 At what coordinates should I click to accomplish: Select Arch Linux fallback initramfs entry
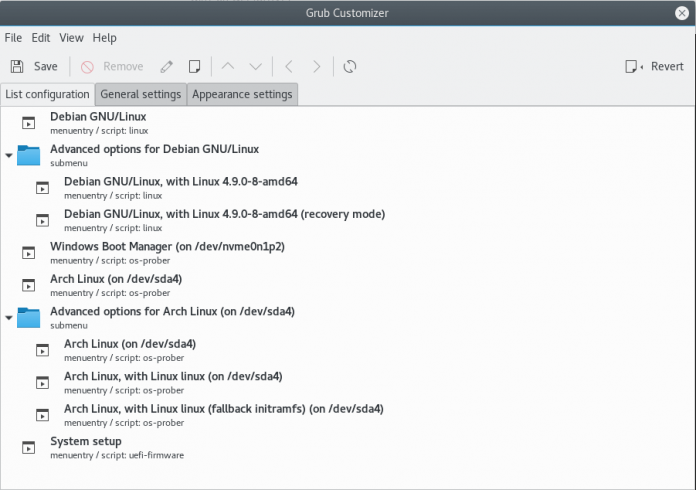[x=348, y=415]
